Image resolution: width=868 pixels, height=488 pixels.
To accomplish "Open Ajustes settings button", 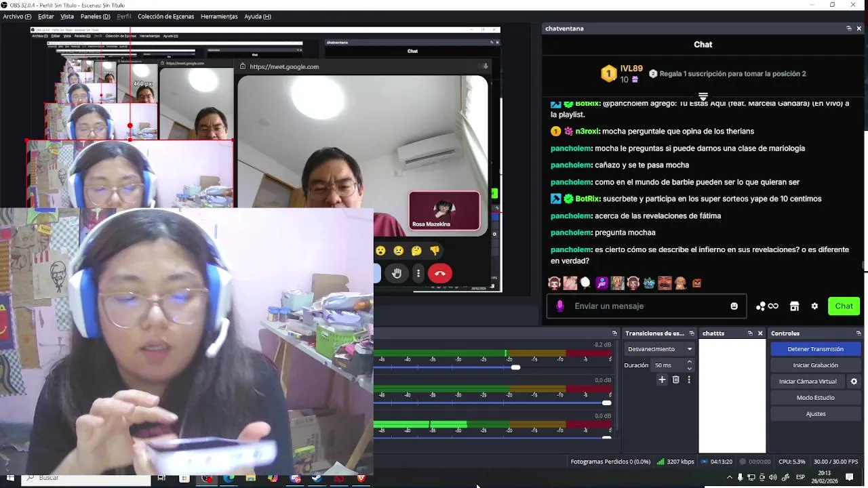I will (x=815, y=414).
